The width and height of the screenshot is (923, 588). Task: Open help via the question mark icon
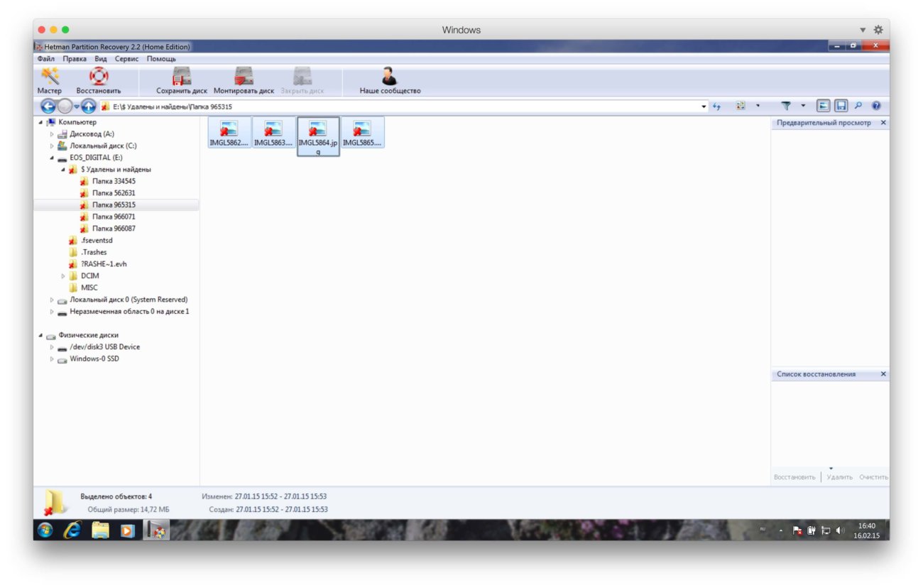coord(875,106)
